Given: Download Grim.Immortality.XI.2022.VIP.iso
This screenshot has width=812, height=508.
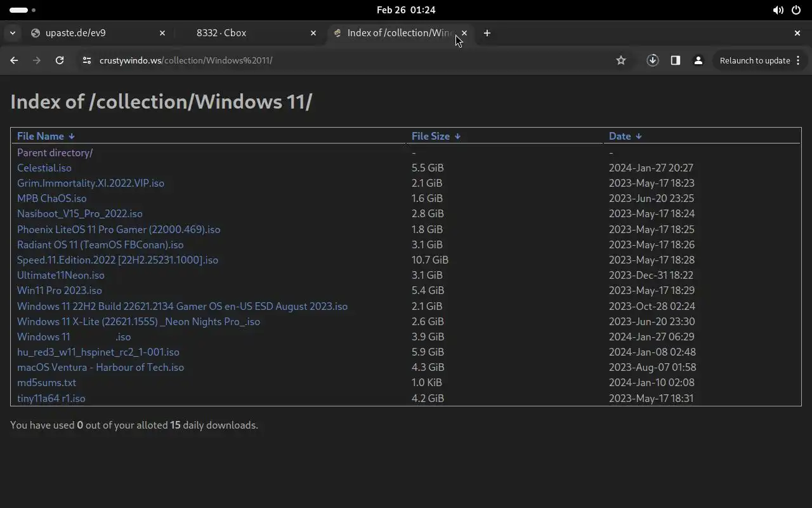Looking at the screenshot, I should pyautogui.click(x=91, y=183).
